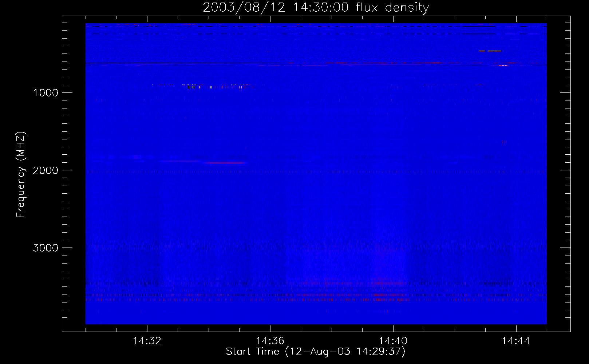Click the 3000 frequency tick label
The width and height of the screenshot is (589, 364).
[x=46, y=248]
